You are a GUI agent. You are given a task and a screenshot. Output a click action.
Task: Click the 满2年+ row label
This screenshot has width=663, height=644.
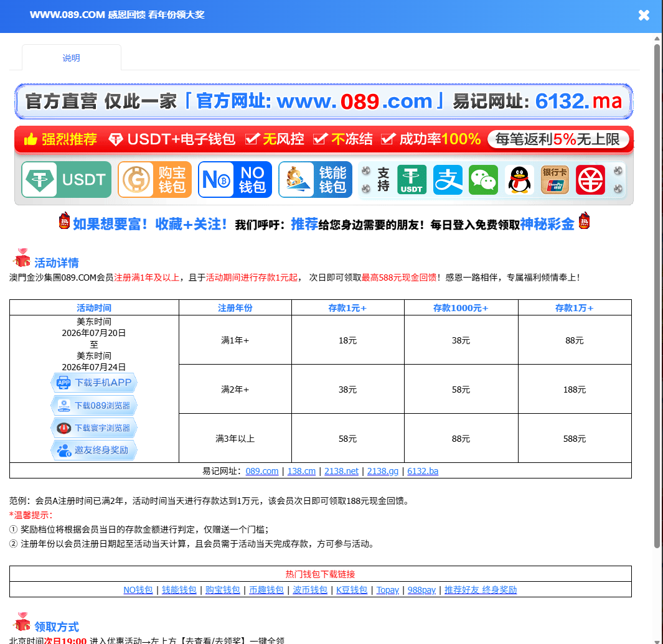click(x=235, y=389)
